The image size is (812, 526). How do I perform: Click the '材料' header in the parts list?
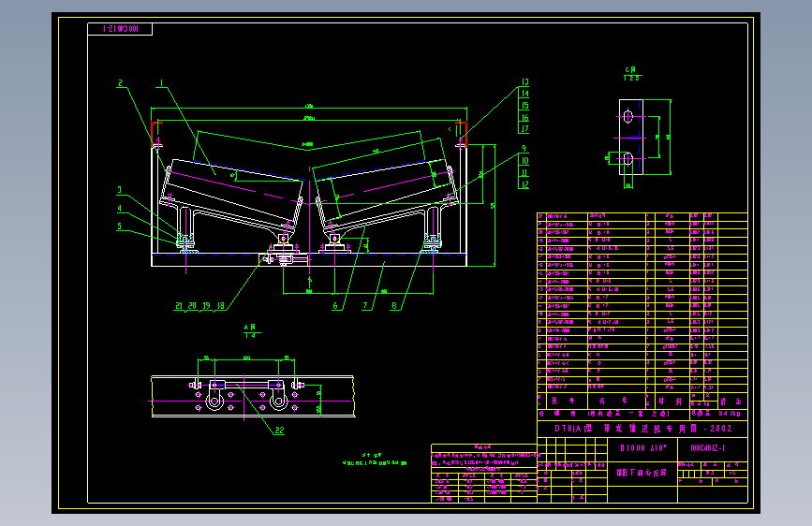coord(670,401)
